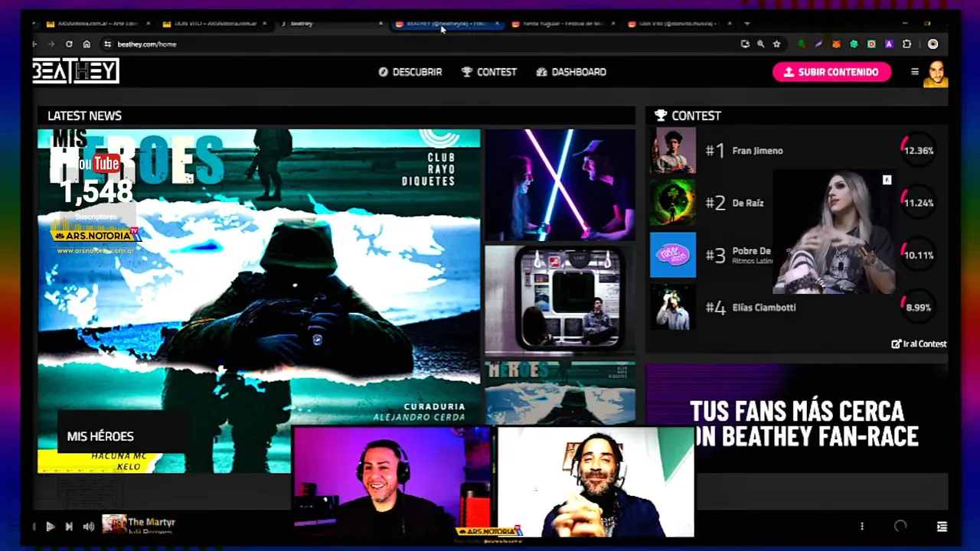The height and width of the screenshot is (551, 980).
Task: Open the lightsaber duo news thumbnail
Action: [560, 184]
